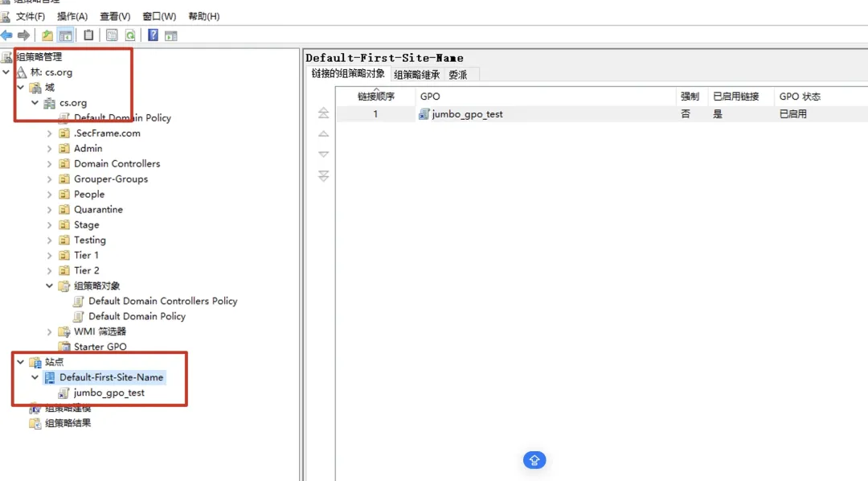This screenshot has width=868, height=481.
Task: Go back with the blue left arrow
Action: (6, 35)
